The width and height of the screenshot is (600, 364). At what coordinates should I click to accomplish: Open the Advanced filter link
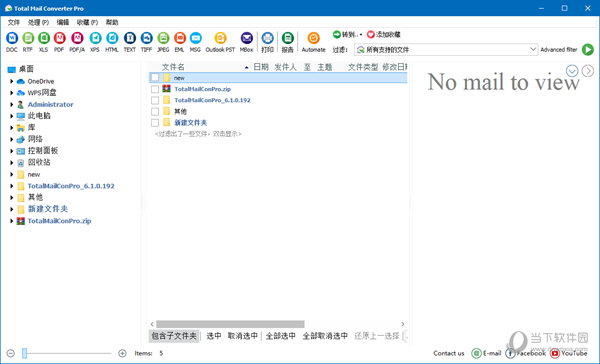tap(559, 49)
